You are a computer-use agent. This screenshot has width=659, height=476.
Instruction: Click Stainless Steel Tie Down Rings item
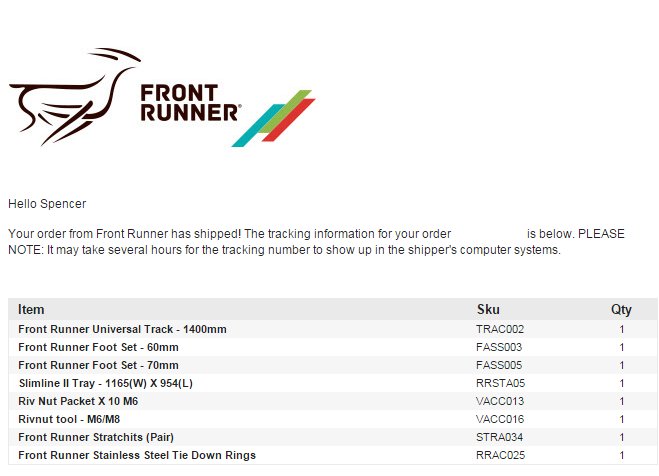point(137,455)
